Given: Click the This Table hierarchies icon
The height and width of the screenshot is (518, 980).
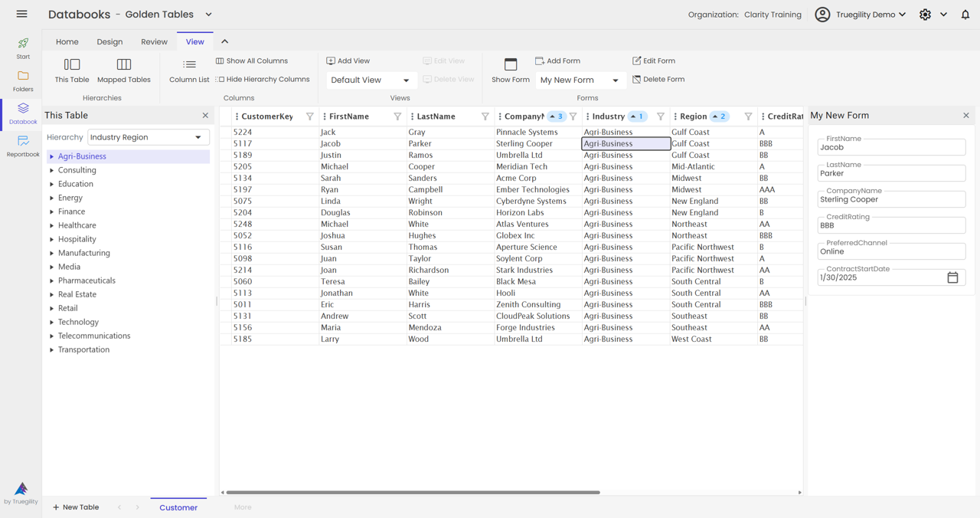Looking at the screenshot, I should [71, 70].
